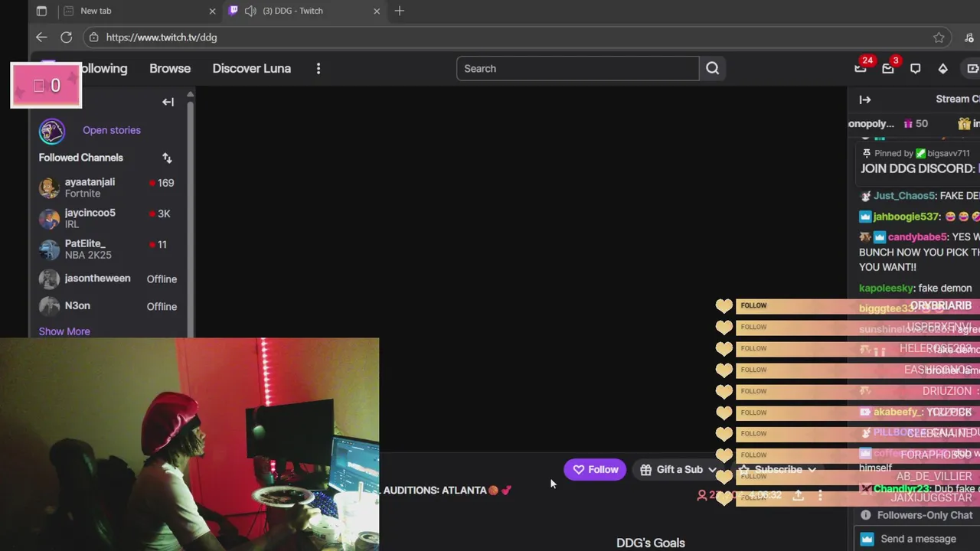Viewport: 980px width, 551px height.
Task: Open the mailbox icon with 3 badge
Action: 888,68
